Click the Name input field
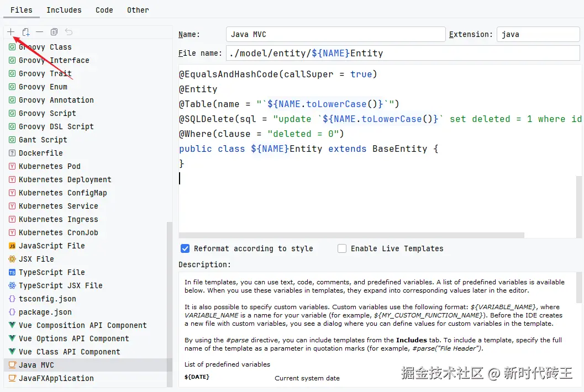 point(335,34)
